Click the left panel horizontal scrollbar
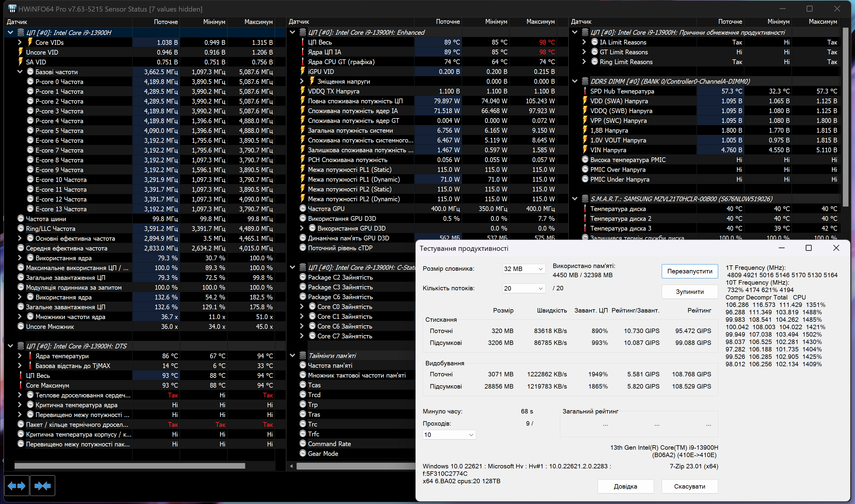This screenshot has width=855, height=504. pyautogui.click(x=130, y=466)
